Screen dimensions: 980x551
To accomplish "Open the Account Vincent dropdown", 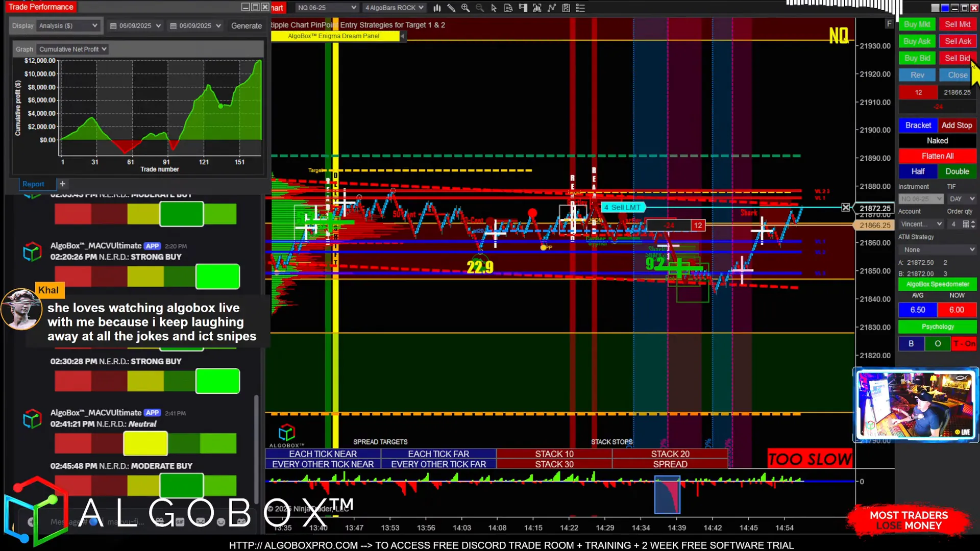I will pos(921,224).
